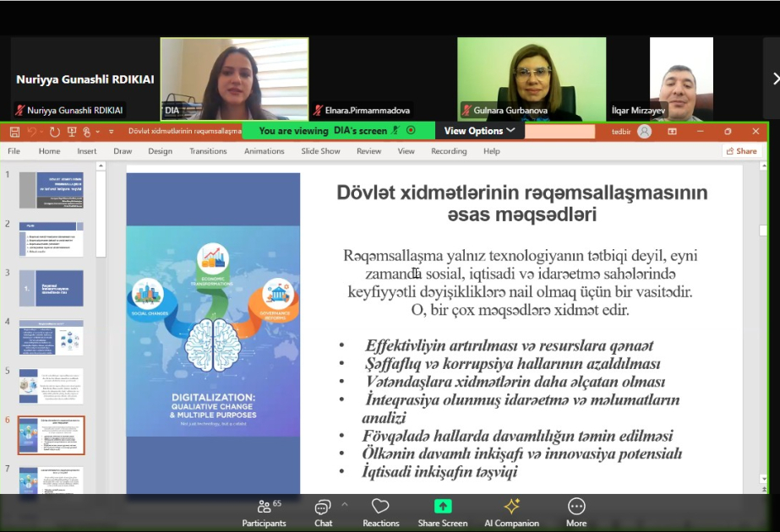Select slide 5 thumbnail
The height and width of the screenshot is (532, 780).
(52, 386)
